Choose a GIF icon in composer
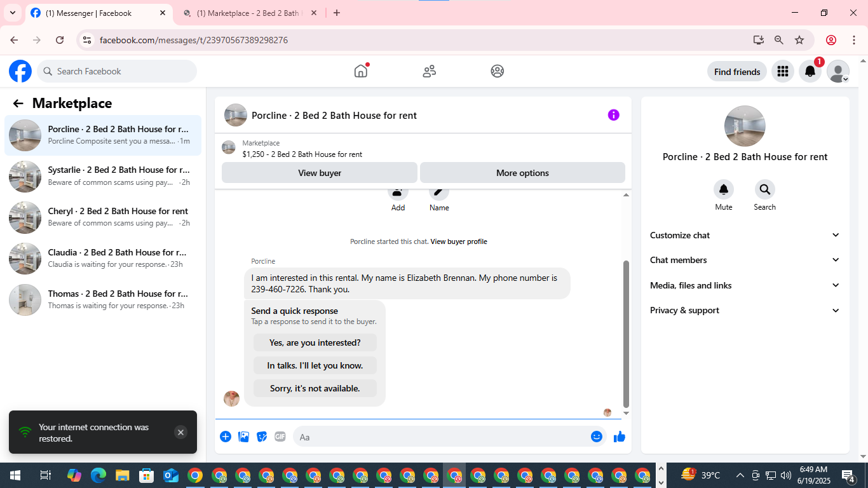The width and height of the screenshot is (868, 488). (x=280, y=437)
